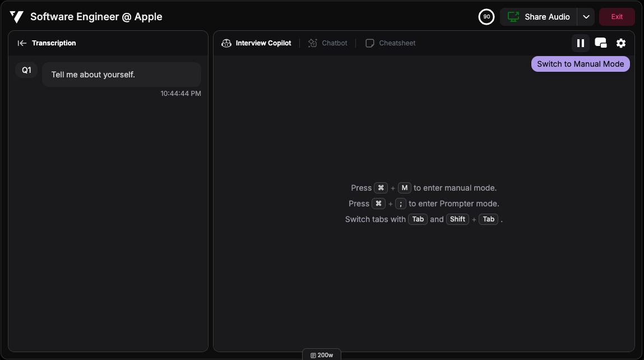Click the Software Engineer @ Apple title
Image resolution: width=644 pixels, height=360 pixels.
[x=96, y=17]
